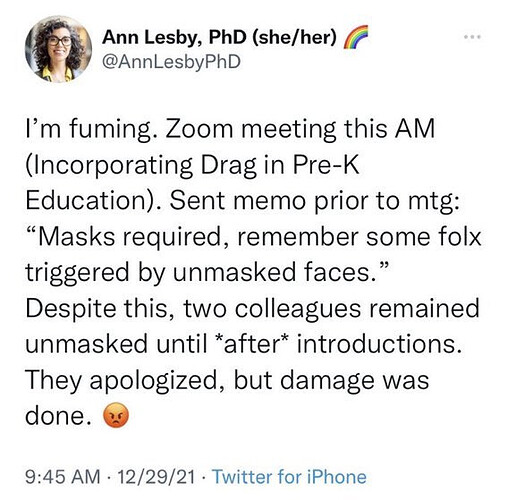This screenshot has height=500, width=508.
Task: Open the @AnnLesbyPhD handle
Action: coord(171,62)
